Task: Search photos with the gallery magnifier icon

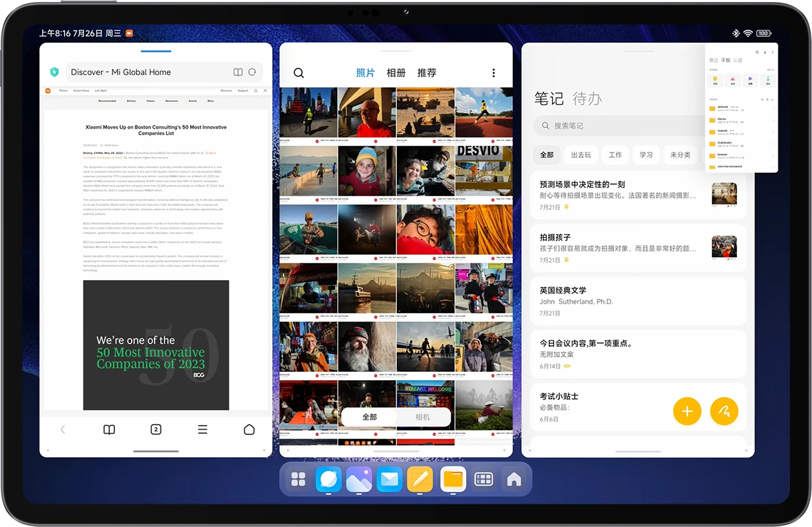Action: coord(299,73)
